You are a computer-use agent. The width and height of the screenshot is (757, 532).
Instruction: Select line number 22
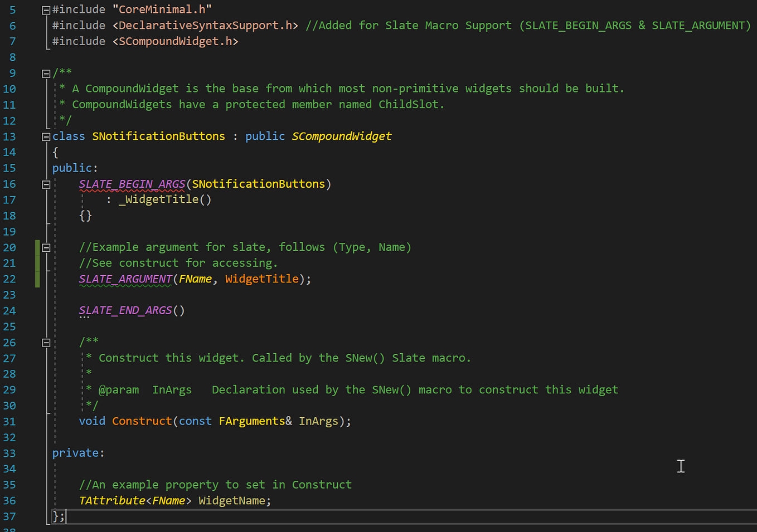9,279
